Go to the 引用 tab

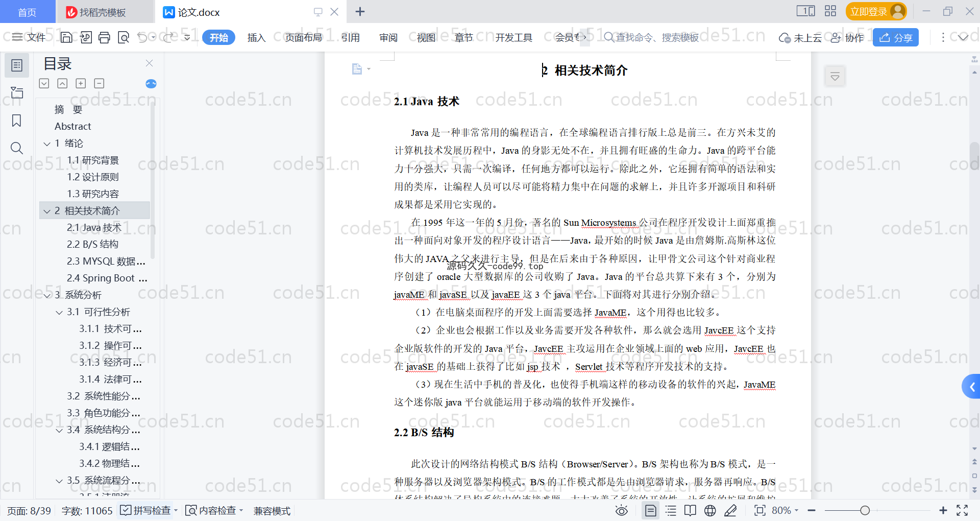351,37
